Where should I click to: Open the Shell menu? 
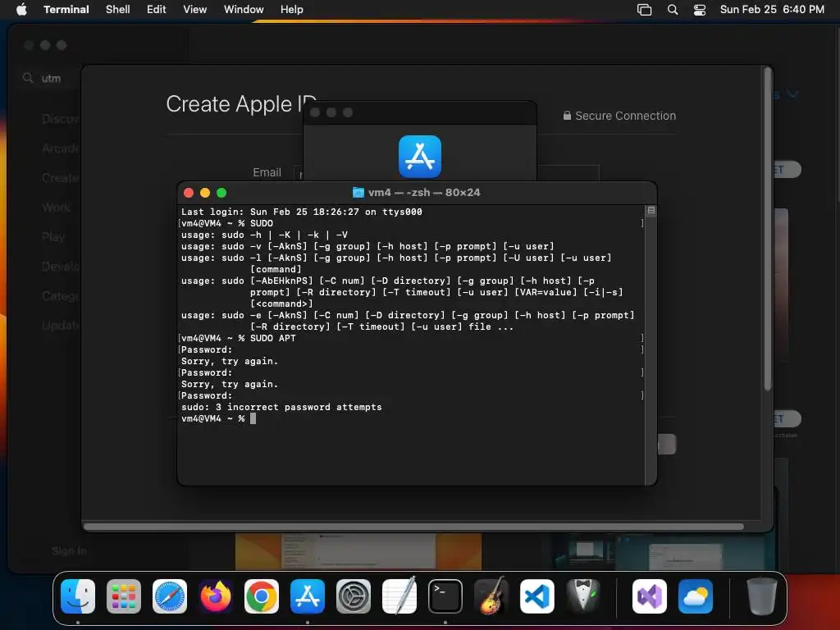pyautogui.click(x=118, y=9)
